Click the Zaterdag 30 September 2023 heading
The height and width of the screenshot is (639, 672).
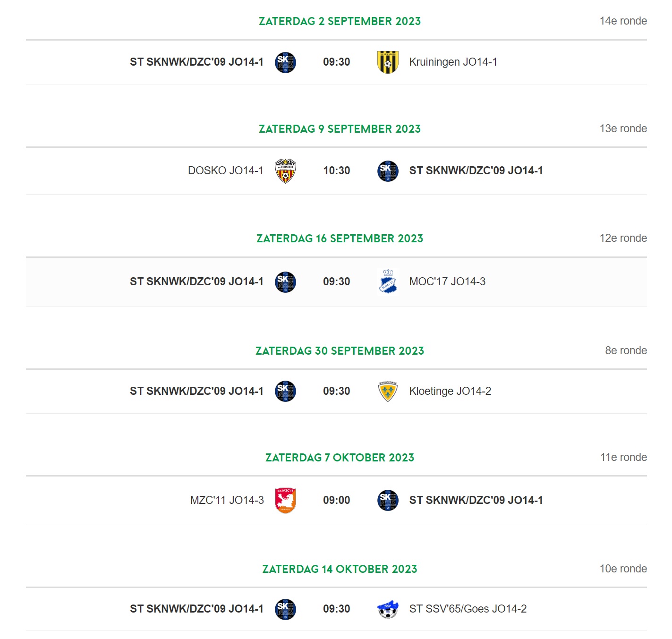[x=340, y=351]
